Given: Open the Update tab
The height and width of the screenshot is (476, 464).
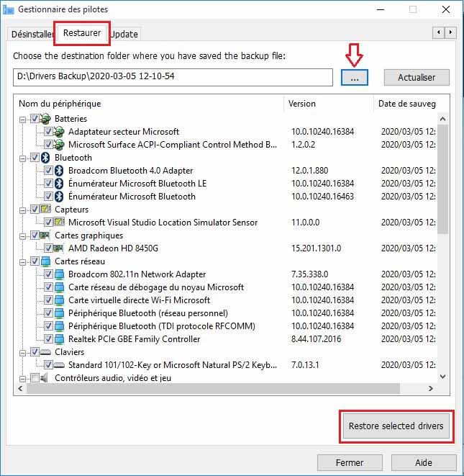Looking at the screenshot, I should pyautogui.click(x=124, y=34).
